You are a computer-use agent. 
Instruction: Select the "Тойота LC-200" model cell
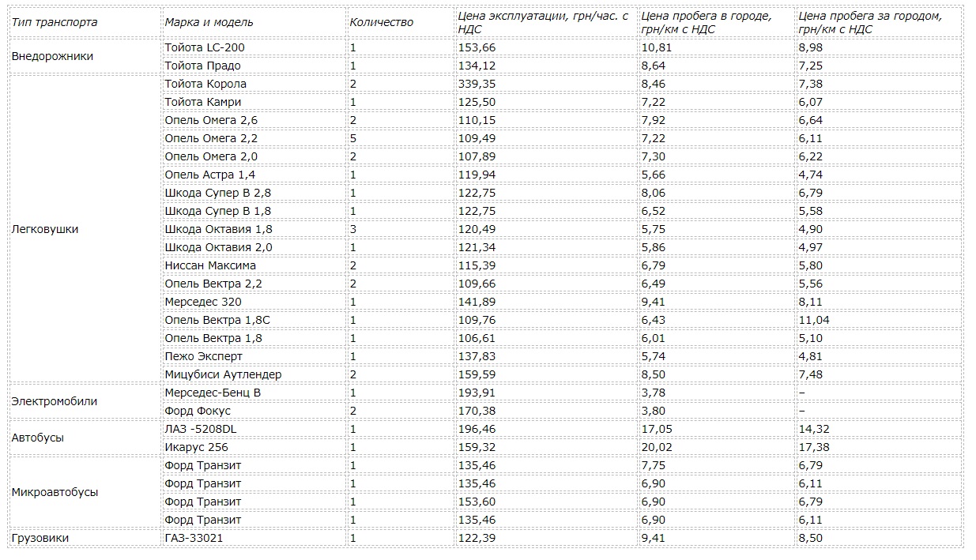pyautogui.click(x=205, y=47)
